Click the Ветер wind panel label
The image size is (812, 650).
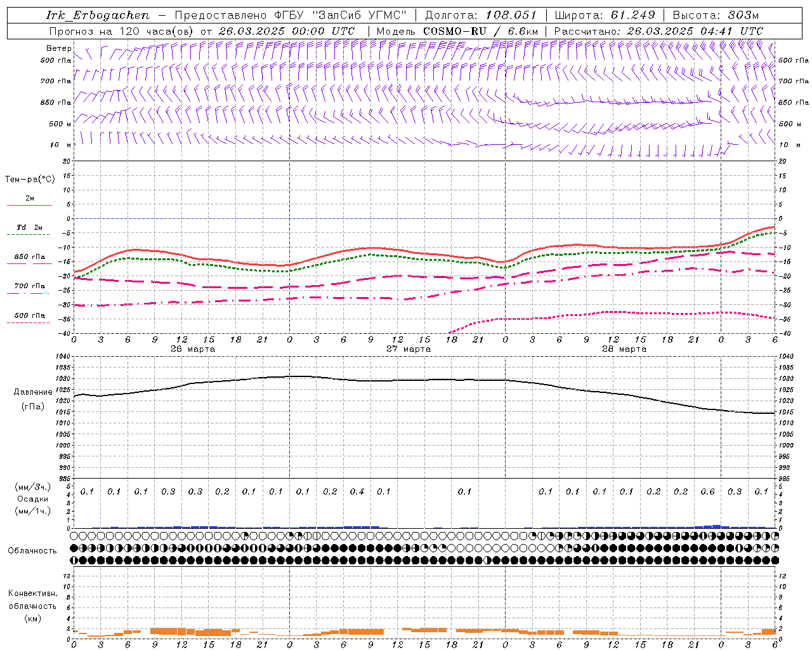click(58, 48)
